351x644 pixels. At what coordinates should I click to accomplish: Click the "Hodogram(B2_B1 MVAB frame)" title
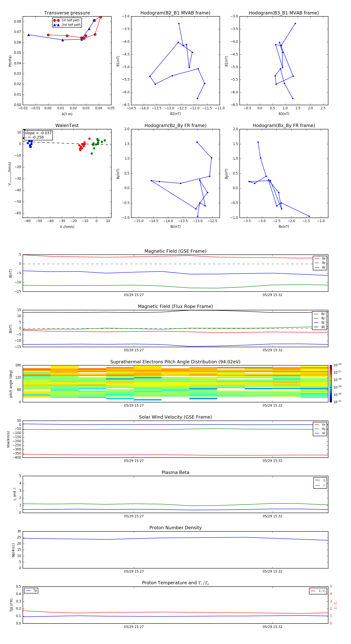pos(175,13)
